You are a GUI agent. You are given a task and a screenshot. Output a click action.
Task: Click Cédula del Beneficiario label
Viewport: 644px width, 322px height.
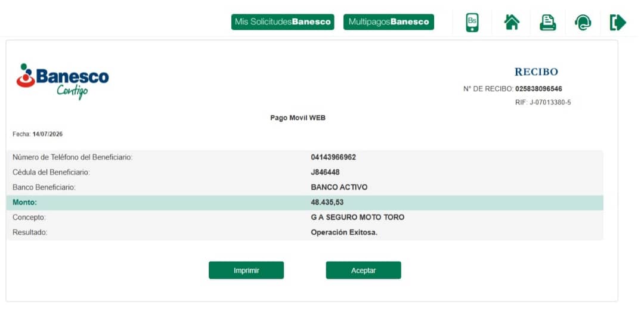pos(51,172)
